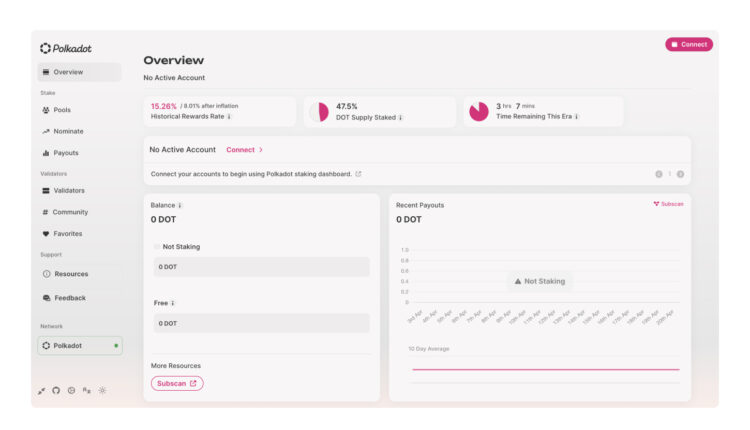The width and height of the screenshot is (750, 430).
Task: Open the GitHub icon in sidebar footer
Action: click(56, 390)
